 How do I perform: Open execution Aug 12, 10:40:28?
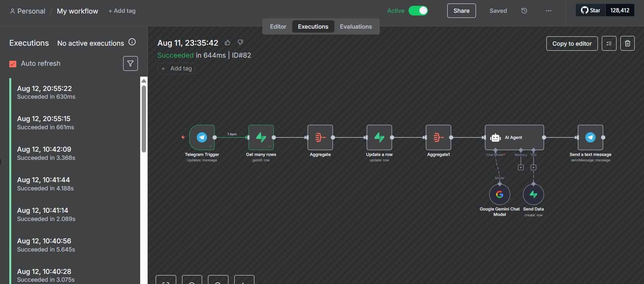pos(76,275)
